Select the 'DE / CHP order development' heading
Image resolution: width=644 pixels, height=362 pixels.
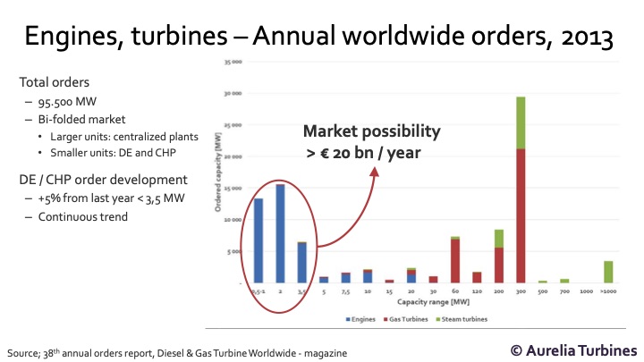[x=103, y=180]
